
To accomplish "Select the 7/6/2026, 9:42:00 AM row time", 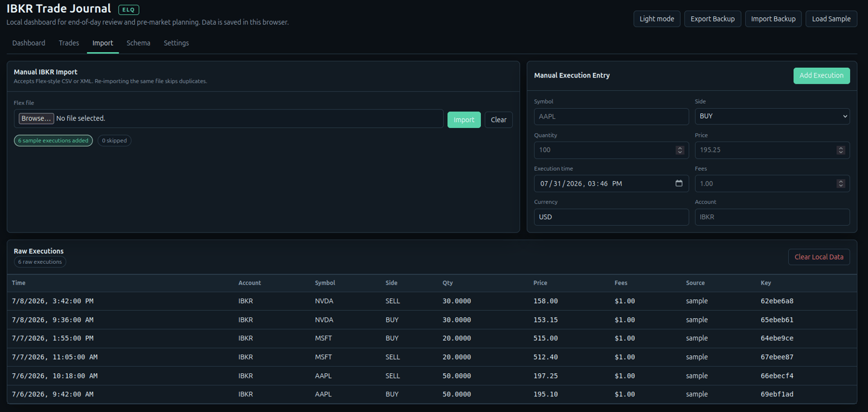I will tap(53, 394).
